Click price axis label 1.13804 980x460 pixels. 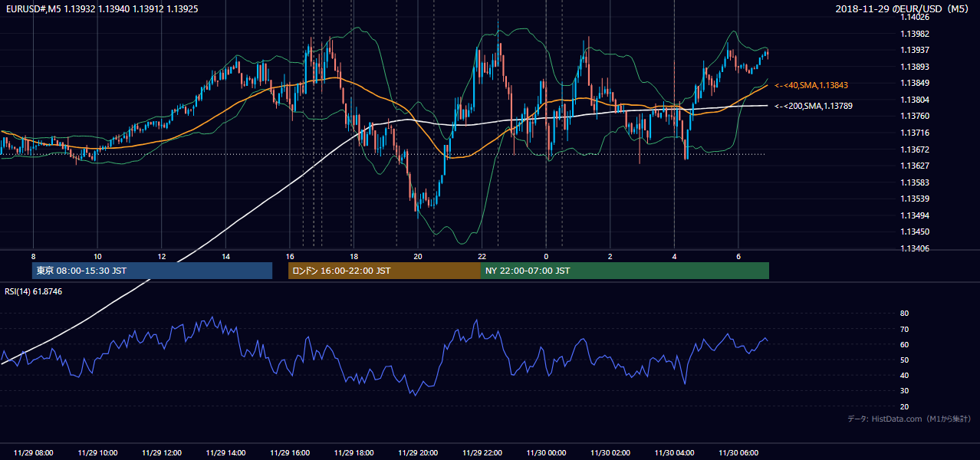[914, 100]
